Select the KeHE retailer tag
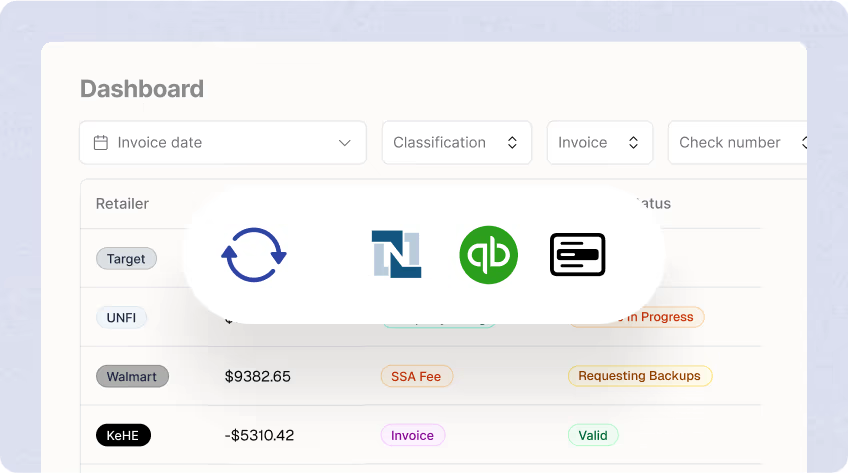This screenshot has width=848, height=473. (x=123, y=435)
